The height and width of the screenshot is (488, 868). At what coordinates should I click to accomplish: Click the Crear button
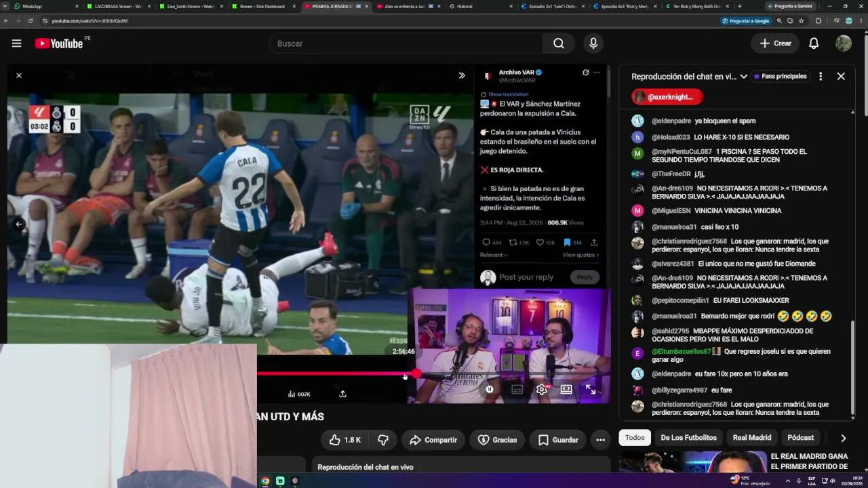775,43
